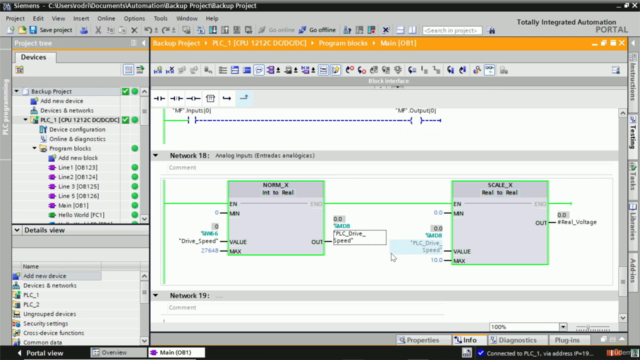Collapse the PLC_1 tree node
640x360 pixels.
tap(26, 120)
